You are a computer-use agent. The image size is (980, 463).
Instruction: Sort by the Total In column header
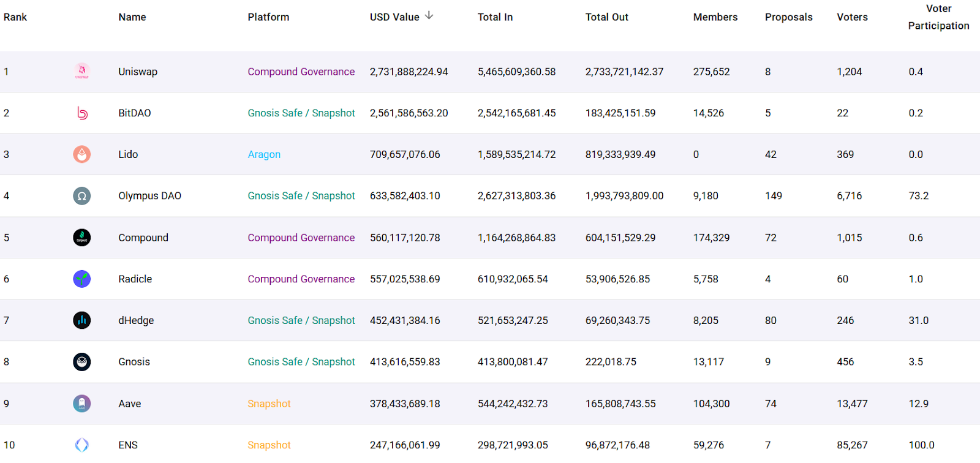point(495,17)
